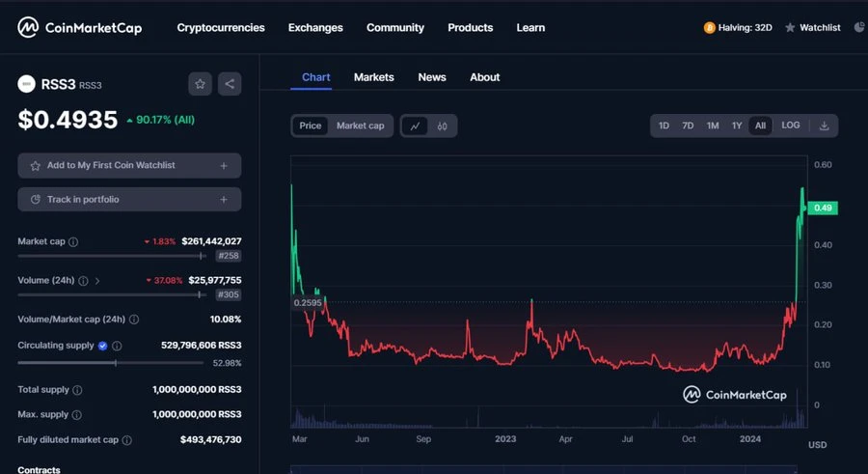Expand the Volume (24h) chevron
The image size is (868, 474).
pyautogui.click(x=96, y=281)
